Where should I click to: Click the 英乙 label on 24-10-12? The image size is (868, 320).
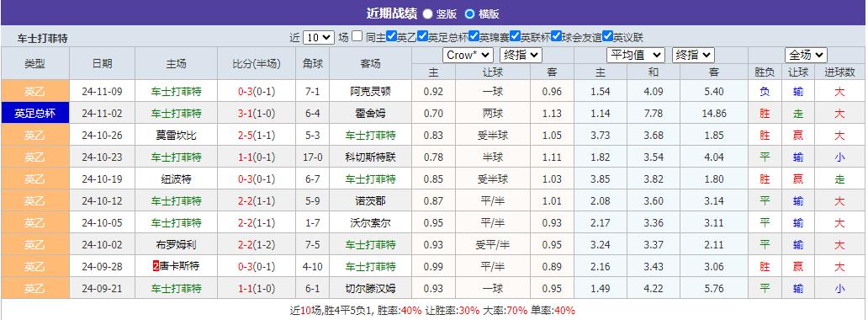34,200
